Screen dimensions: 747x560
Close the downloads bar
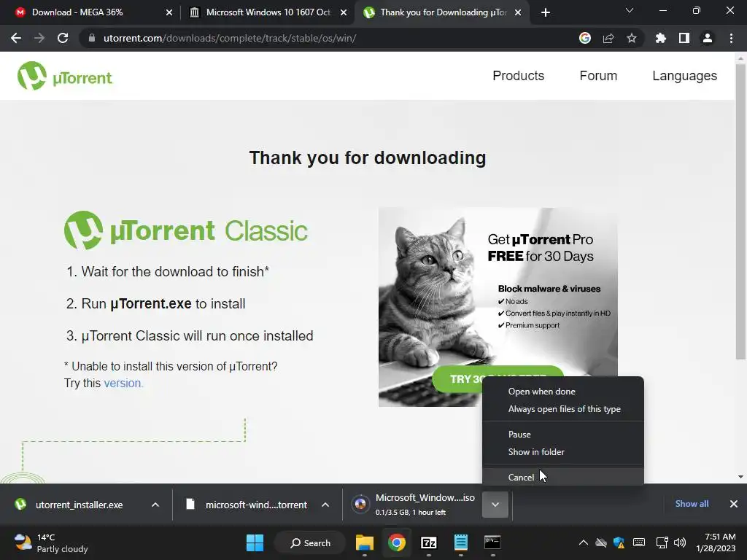[734, 504]
